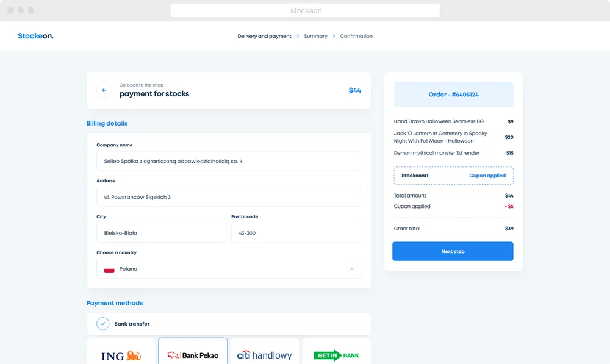Viewport: 610px width, 364px height.
Task: Switch to the Summary step
Action: pos(315,36)
